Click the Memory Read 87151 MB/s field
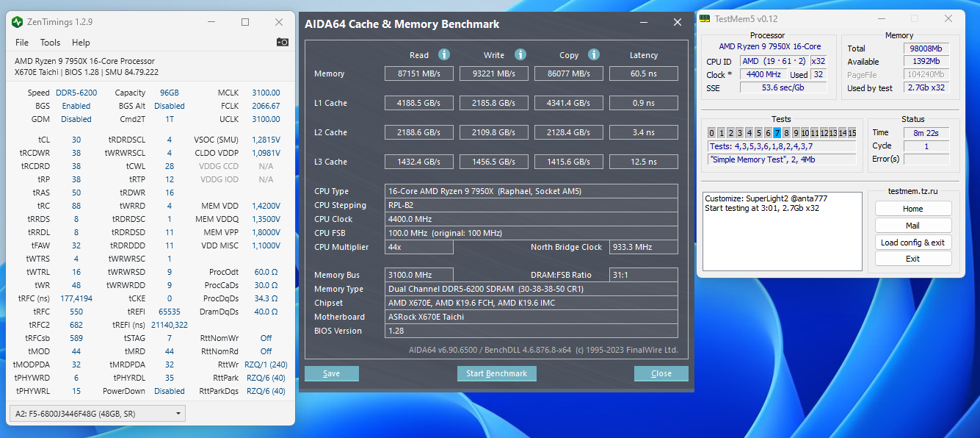This screenshot has width=980, height=438. point(420,73)
